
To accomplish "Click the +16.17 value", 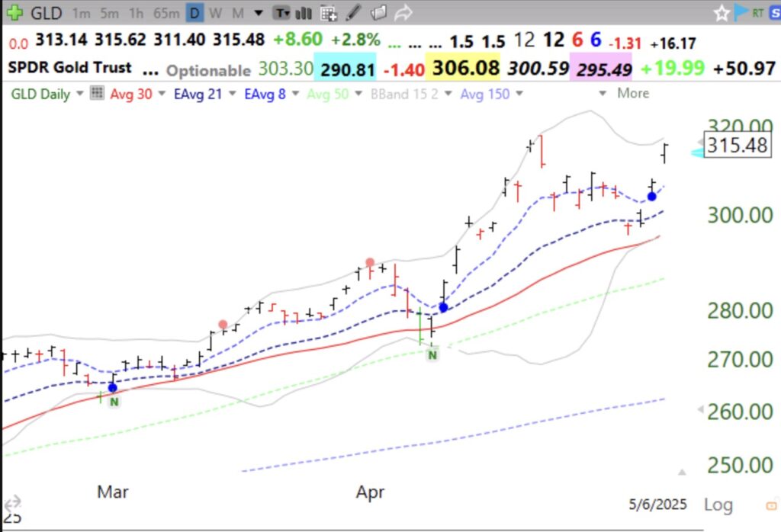I will point(673,43).
